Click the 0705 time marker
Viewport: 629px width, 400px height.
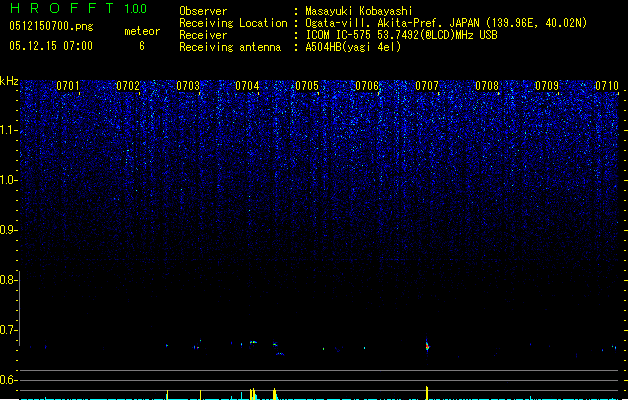pyautogui.click(x=307, y=85)
